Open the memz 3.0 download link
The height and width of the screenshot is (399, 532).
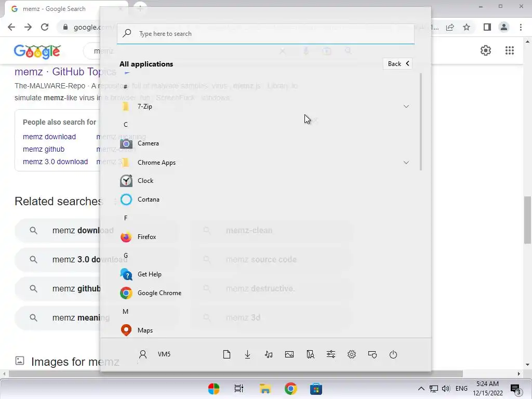tap(55, 162)
